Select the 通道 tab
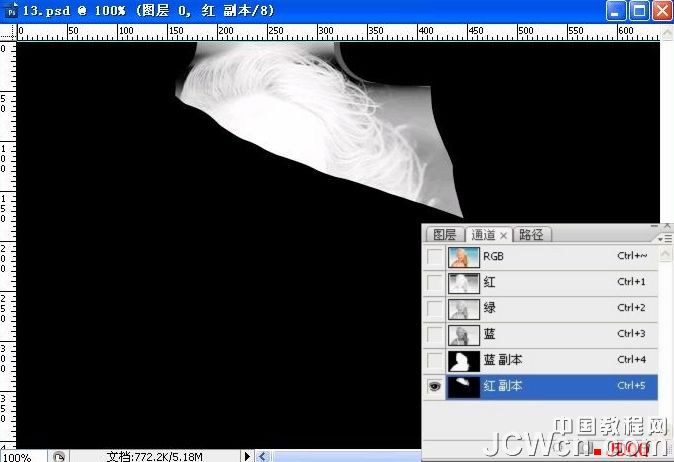 484,235
